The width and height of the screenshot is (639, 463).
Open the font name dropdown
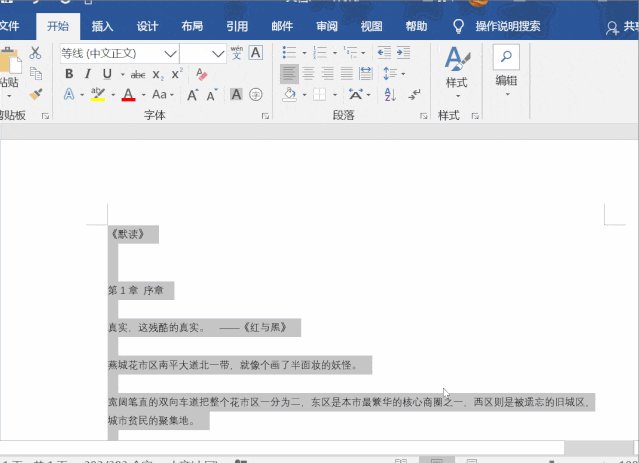point(170,53)
